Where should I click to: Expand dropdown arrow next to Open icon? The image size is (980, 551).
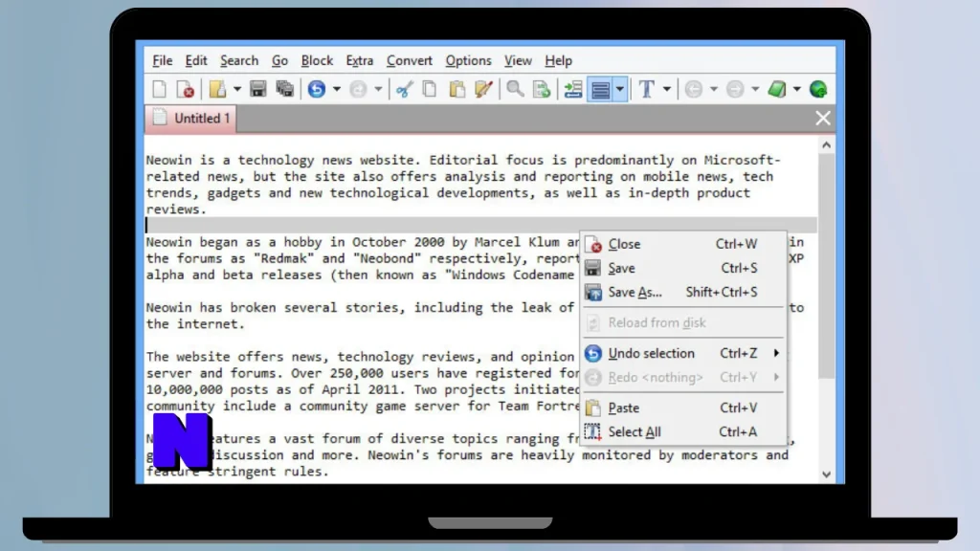[237, 89]
